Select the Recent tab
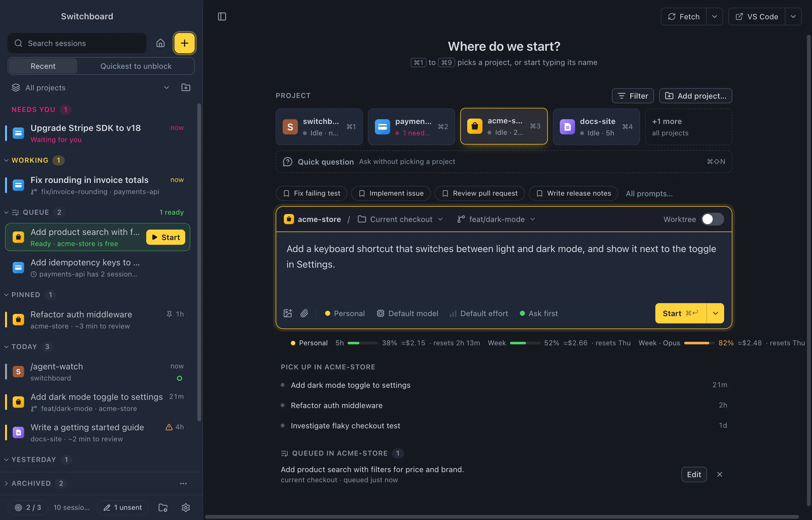 tap(43, 66)
